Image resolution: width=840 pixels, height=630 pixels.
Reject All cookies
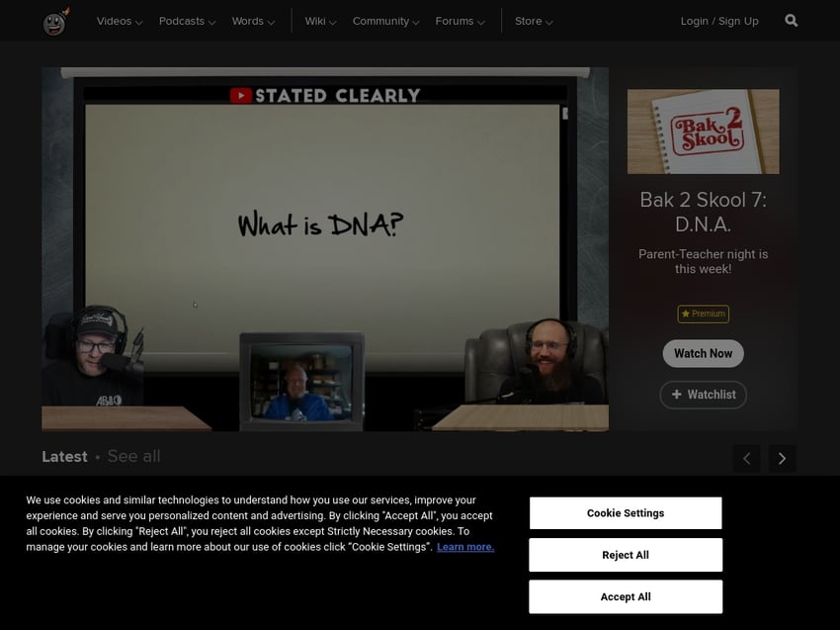[626, 555]
